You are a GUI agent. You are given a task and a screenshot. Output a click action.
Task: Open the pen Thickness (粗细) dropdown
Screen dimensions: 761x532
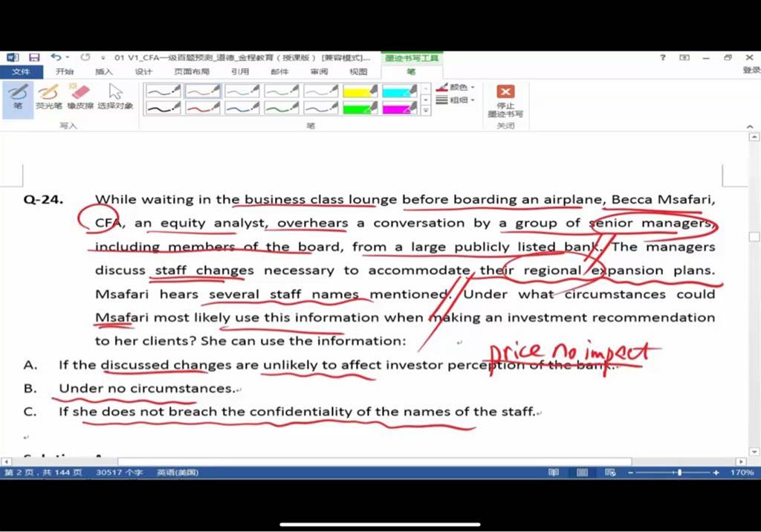click(456, 100)
